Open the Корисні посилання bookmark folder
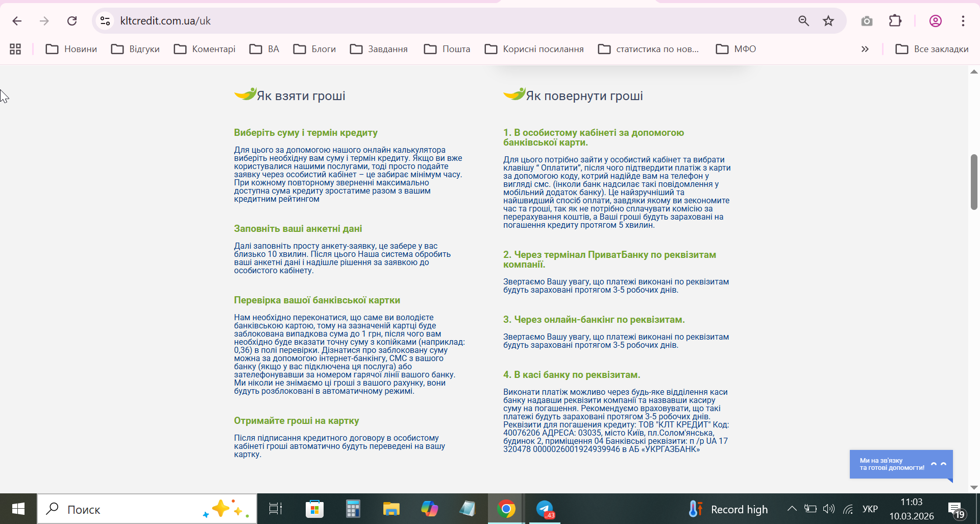The width and height of the screenshot is (980, 524). (x=534, y=49)
